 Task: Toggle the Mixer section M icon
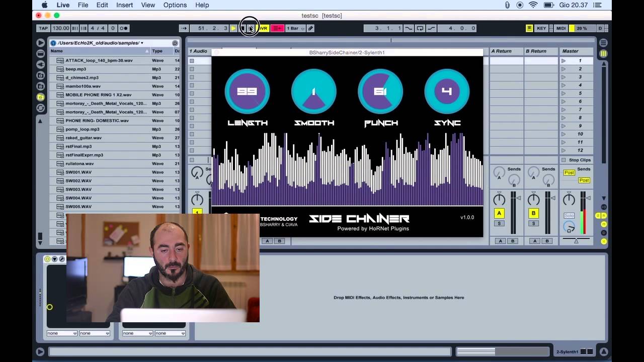click(604, 224)
